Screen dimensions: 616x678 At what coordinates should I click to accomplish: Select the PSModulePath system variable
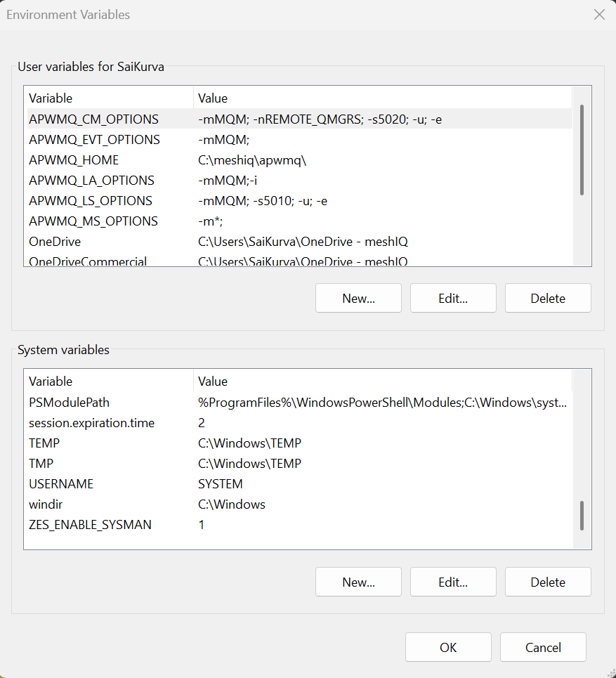(x=70, y=402)
